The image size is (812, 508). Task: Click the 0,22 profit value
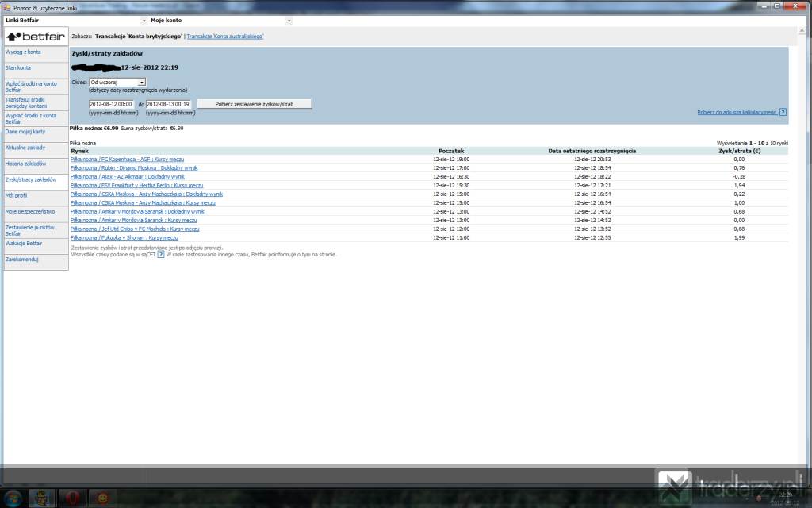(x=739, y=194)
